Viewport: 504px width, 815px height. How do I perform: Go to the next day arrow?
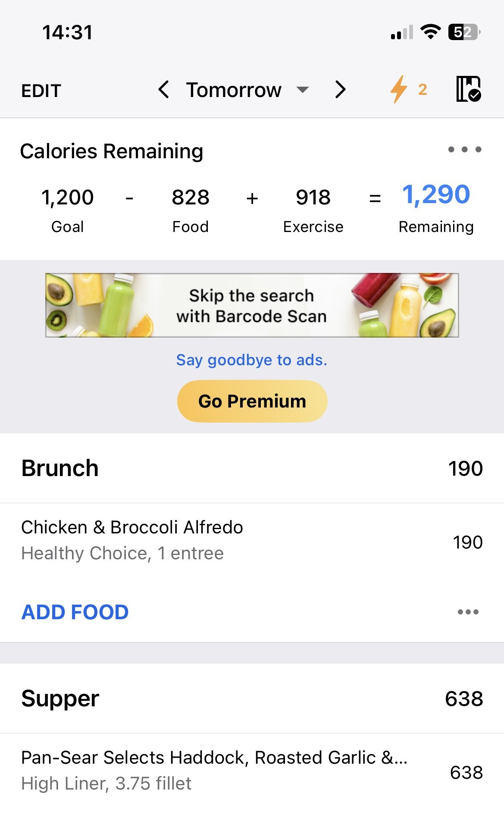coord(341,90)
